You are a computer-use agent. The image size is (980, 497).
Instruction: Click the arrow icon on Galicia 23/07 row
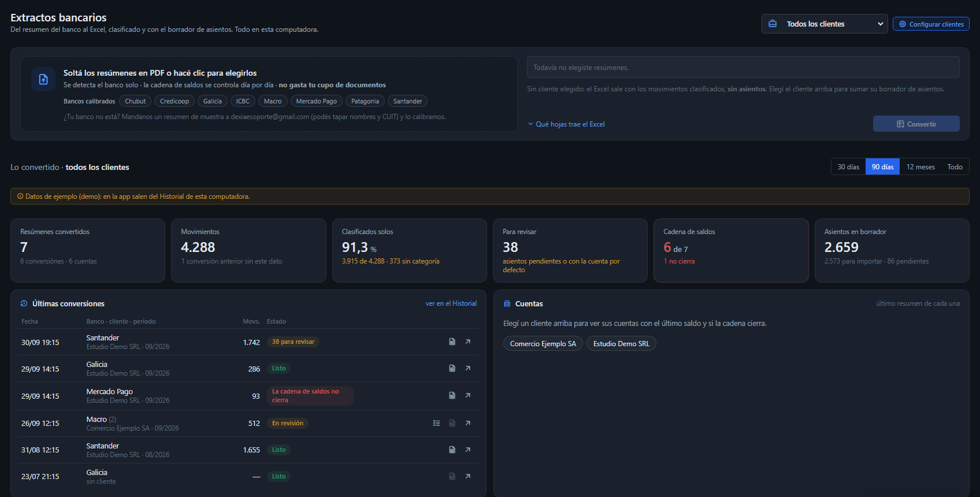click(x=468, y=476)
